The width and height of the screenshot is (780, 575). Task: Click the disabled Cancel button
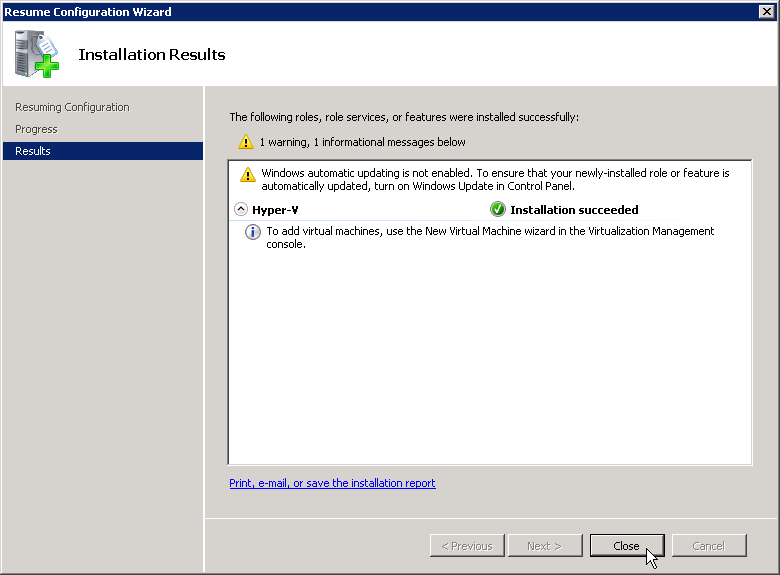pos(709,546)
